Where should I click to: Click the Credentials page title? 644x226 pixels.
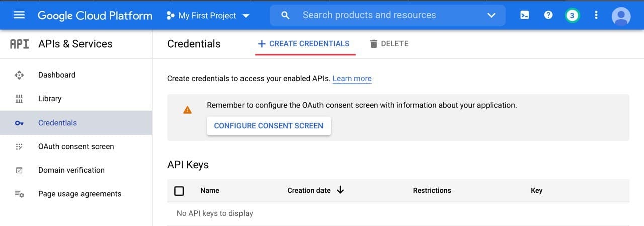tap(194, 44)
